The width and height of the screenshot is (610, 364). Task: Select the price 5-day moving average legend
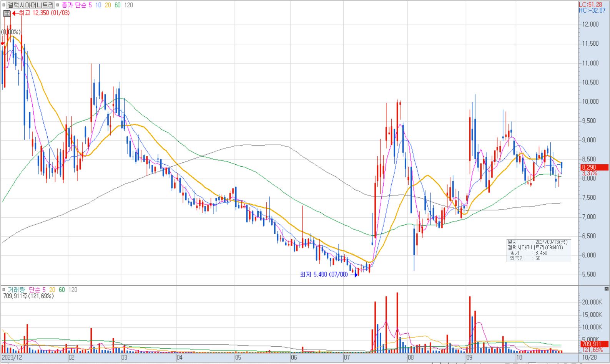90,5
